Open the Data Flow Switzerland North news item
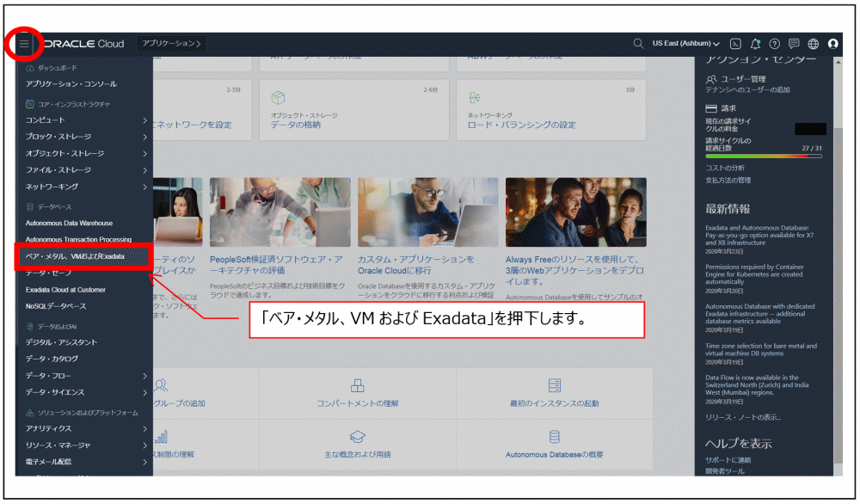Viewport: 860px width, 504px height. (x=757, y=385)
